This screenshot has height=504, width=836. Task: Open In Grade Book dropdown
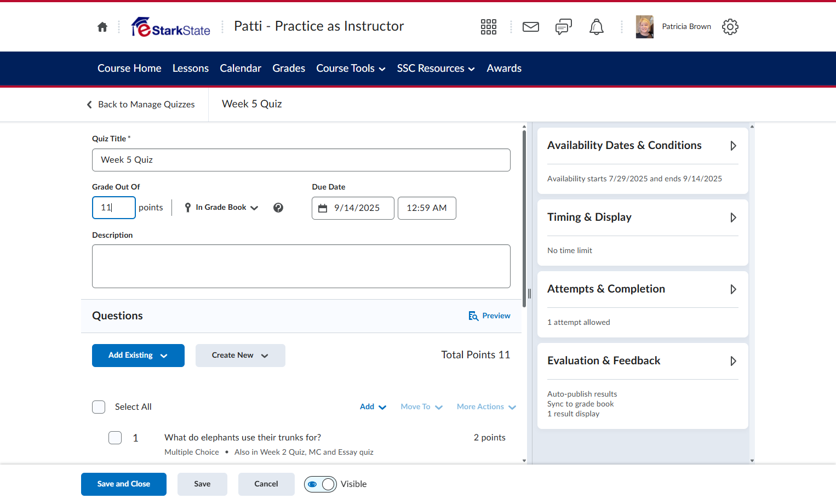pos(221,208)
